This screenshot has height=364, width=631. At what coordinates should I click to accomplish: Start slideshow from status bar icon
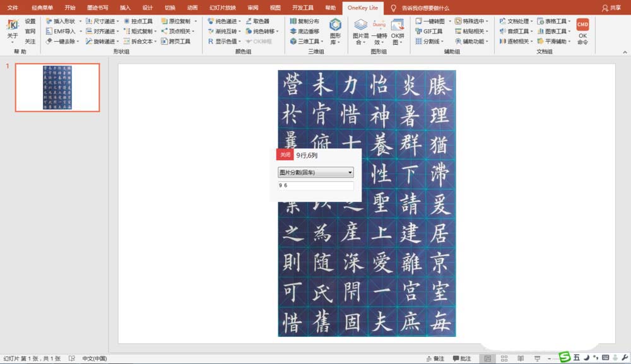537,358
